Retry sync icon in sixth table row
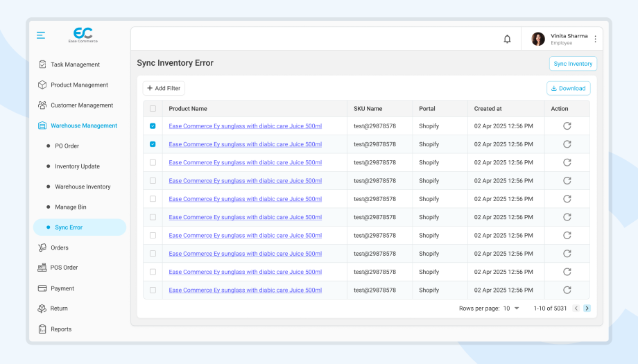 (x=567, y=217)
